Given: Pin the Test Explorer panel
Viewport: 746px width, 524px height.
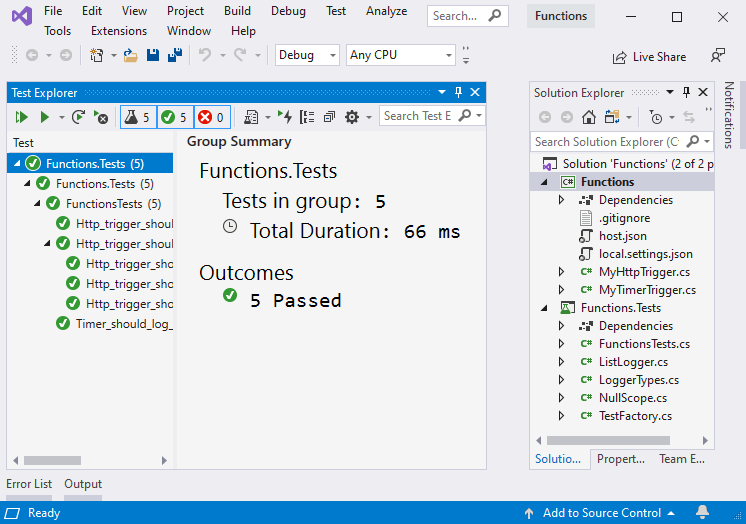Looking at the screenshot, I should point(459,93).
